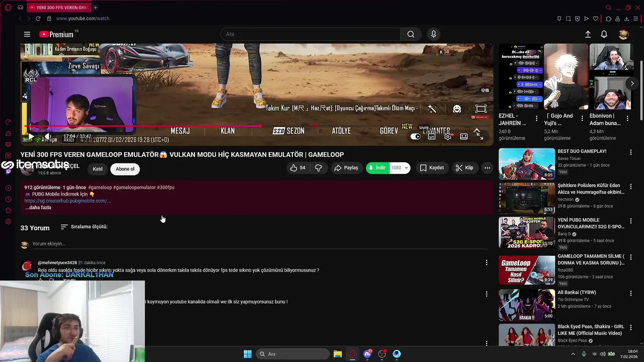Expand description with ...daha fazla
Image resolution: width=644 pixels, height=362 pixels.
pyautogui.click(x=38, y=207)
